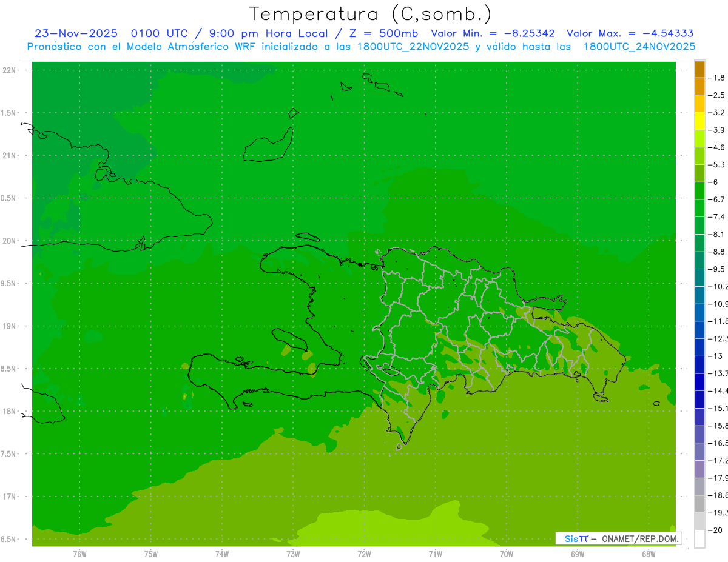Viewport: 728px width, 562px height.
Task: Click the -20 color bar value
Action: (x=715, y=530)
